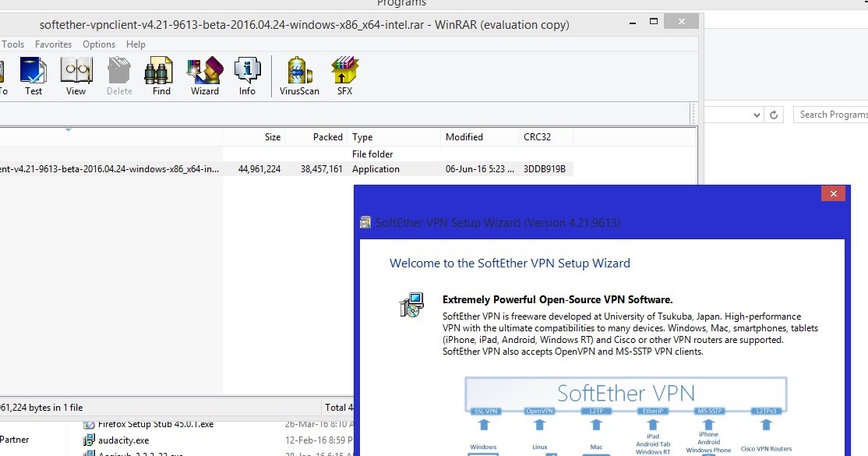The height and width of the screenshot is (456, 868).
Task: Sort by Type column header
Action: point(393,137)
